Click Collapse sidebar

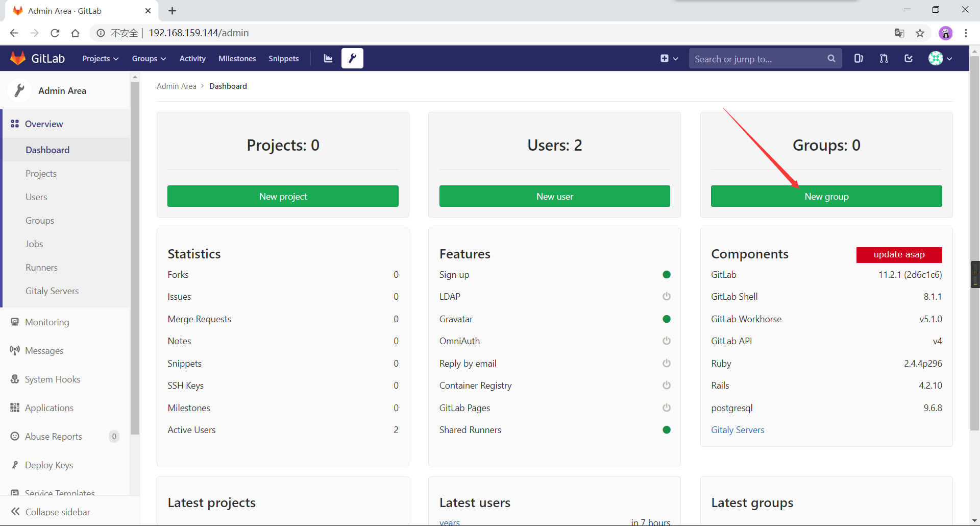(x=51, y=511)
